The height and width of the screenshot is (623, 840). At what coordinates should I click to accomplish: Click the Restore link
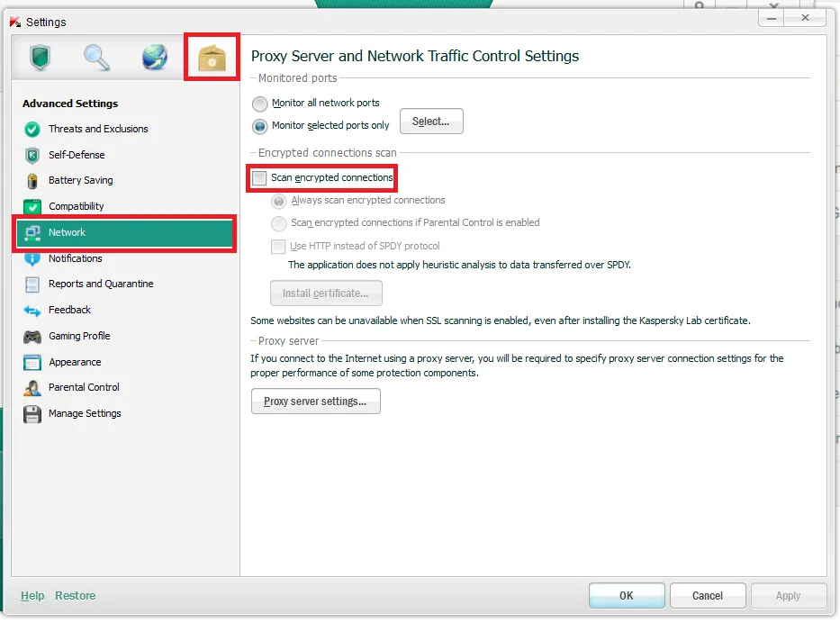coord(75,595)
